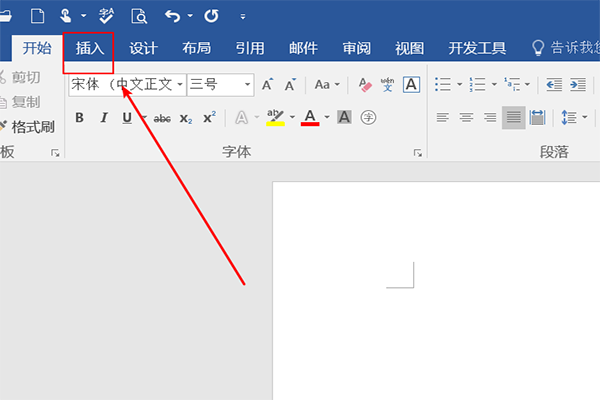Toggle superscript formatting
This screenshot has width=600, height=400.
209,117
